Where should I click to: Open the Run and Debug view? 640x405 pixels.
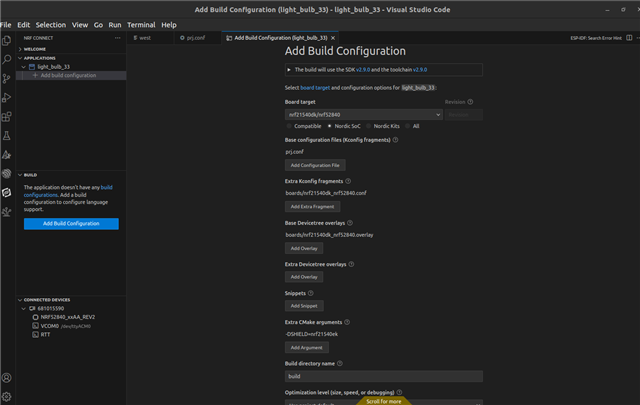pyautogui.click(x=7, y=98)
